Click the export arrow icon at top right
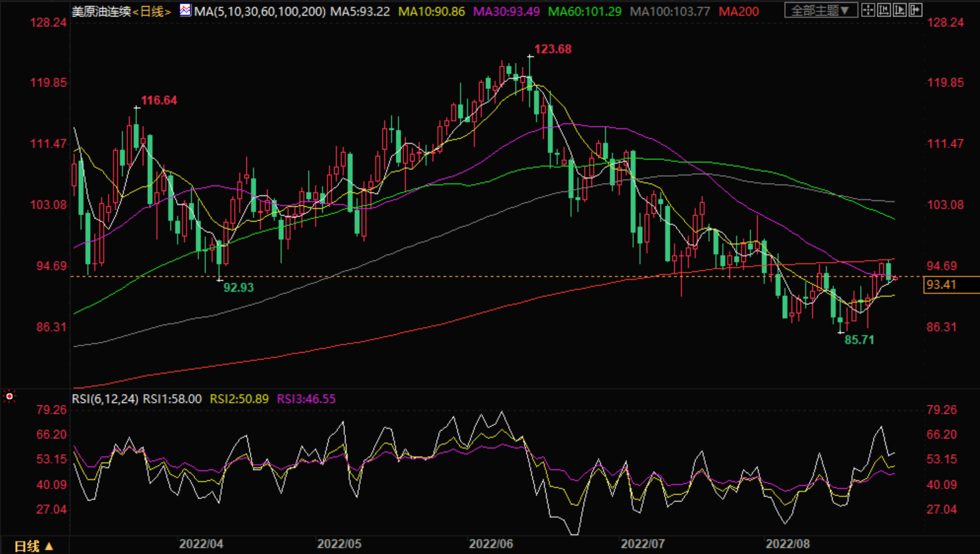The image size is (980, 554). 916,10
